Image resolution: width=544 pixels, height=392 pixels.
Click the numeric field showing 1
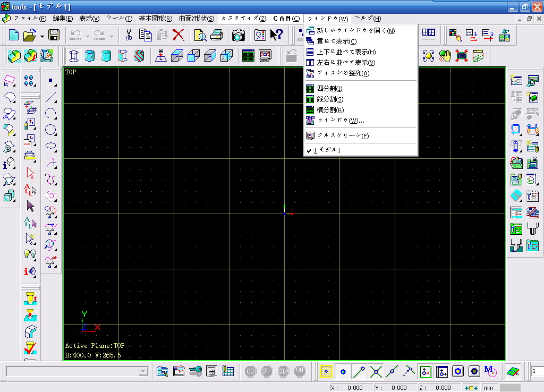pyautogui.click(x=538, y=371)
